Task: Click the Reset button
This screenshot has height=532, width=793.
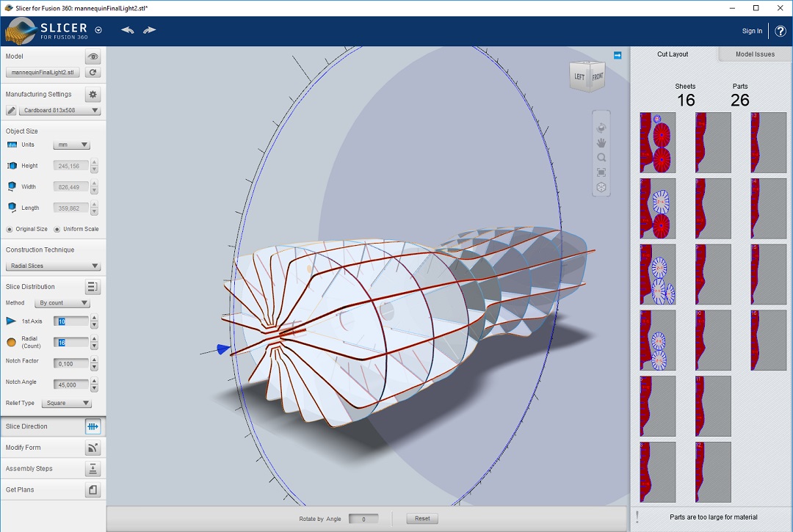Action: tap(422, 518)
